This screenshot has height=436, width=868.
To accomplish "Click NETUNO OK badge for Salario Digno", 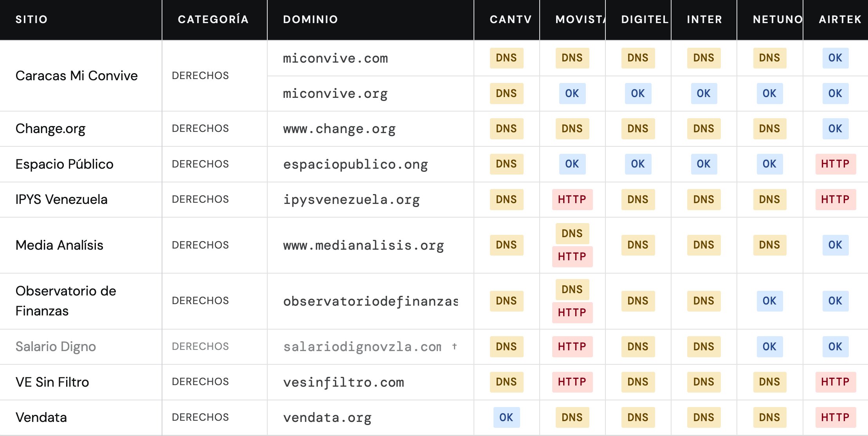I will click(770, 347).
